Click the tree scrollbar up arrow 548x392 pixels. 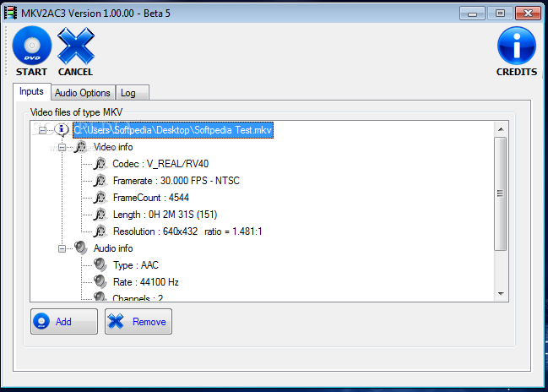(x=501, y=129)
